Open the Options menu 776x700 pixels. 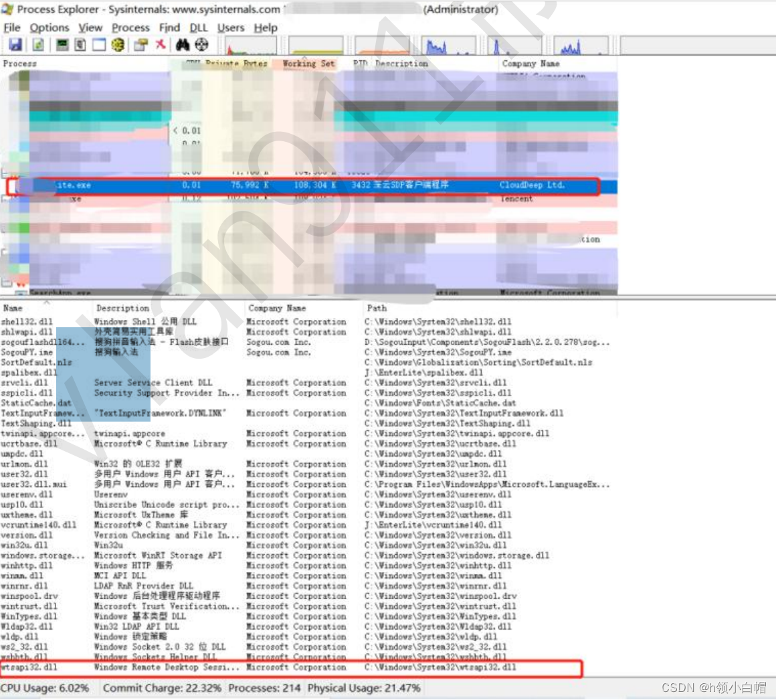click(x=50, y=27)
